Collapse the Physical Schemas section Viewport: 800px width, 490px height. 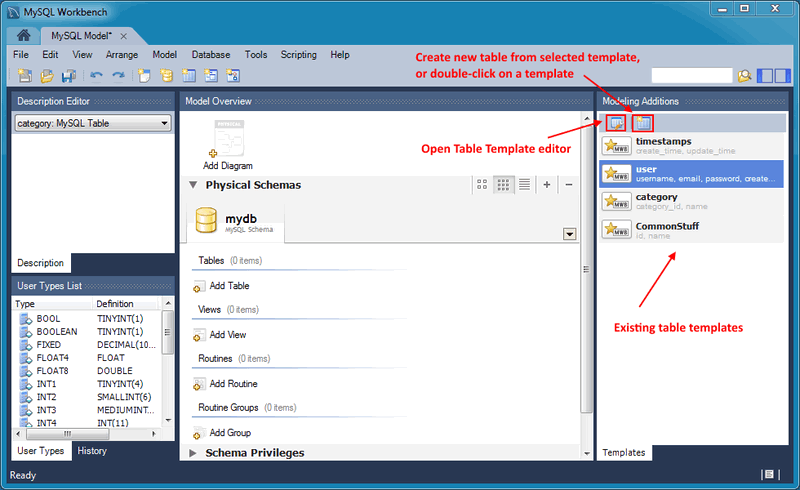pos(193,185)
